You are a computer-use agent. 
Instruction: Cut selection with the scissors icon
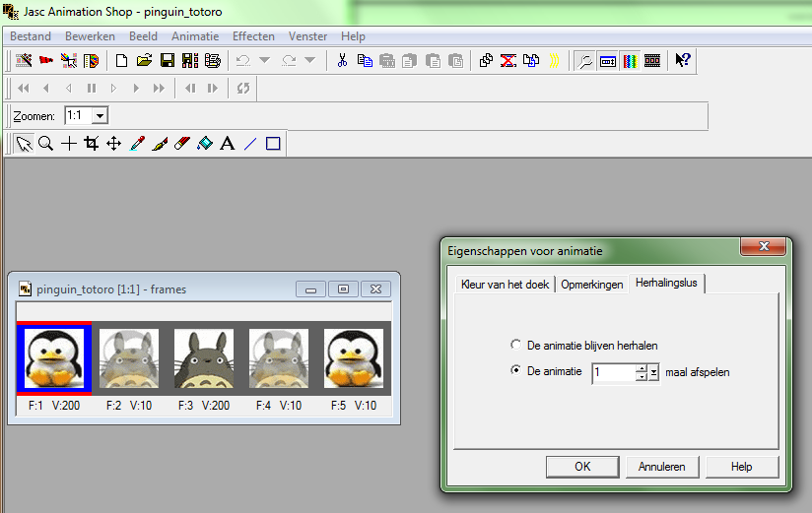pos(342,61)
